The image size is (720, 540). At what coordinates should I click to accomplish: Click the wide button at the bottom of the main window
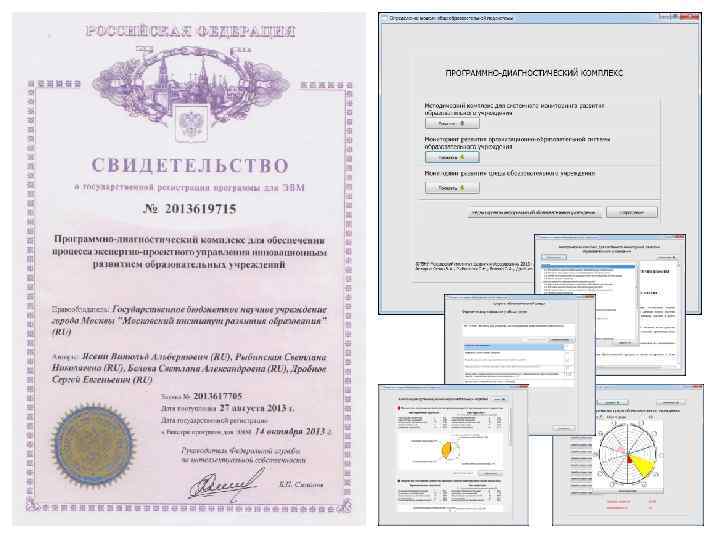(x=534, y=212)
